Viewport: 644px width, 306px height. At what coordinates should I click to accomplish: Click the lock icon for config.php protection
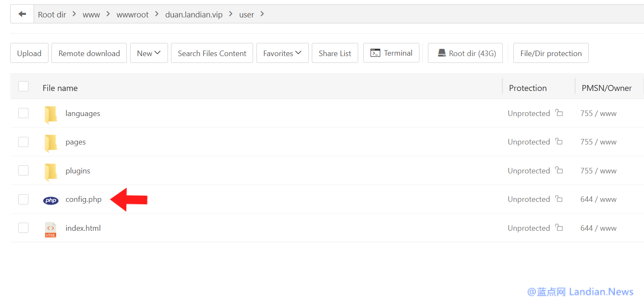click(x=559, y=199)
